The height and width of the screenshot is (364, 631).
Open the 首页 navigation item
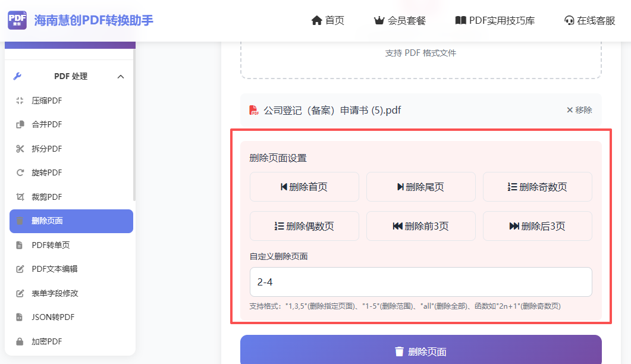pyautogui.click(x=328, y=21)
